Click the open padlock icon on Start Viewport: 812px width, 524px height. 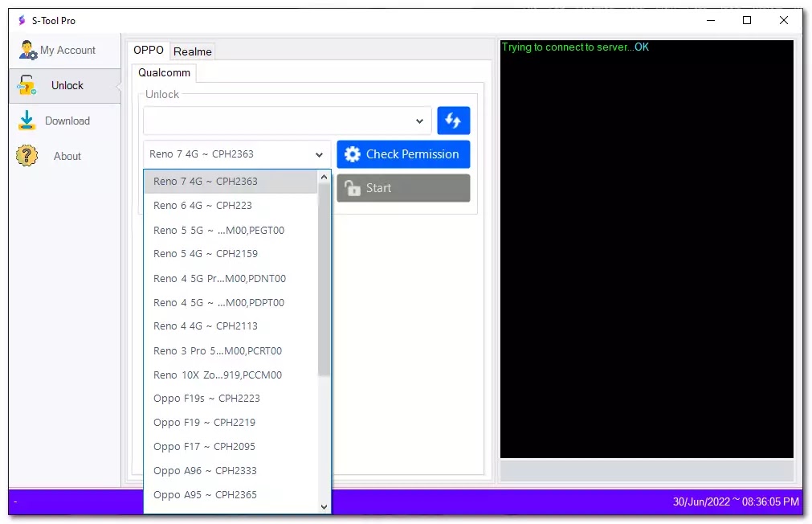pos(352,187)
